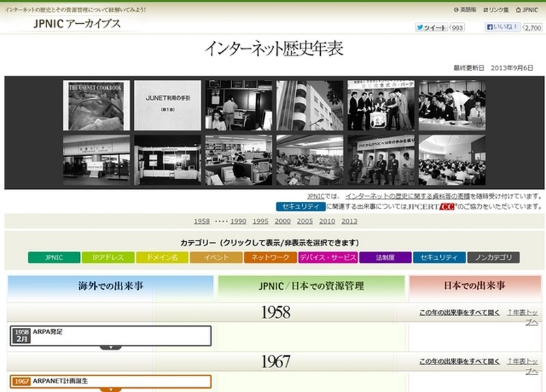Expand the ARPA発足 1958 event entry

click(x=111, y=335)
